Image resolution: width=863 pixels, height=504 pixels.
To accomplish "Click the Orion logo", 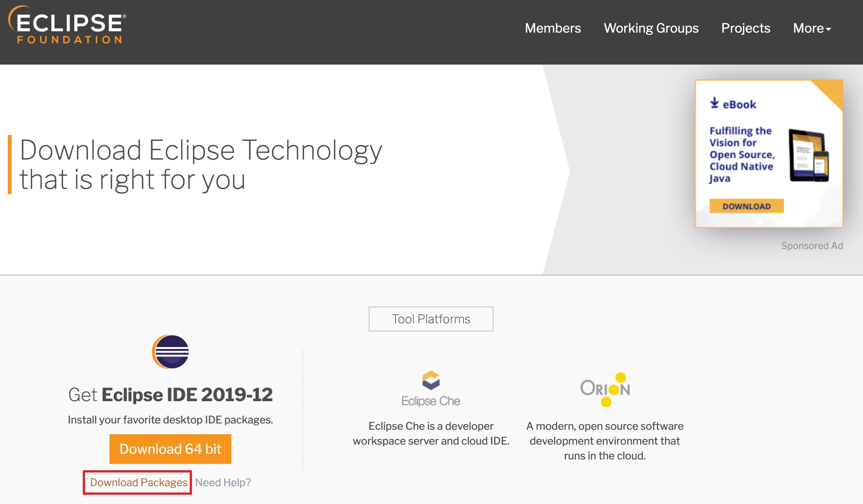I will coord(605,389).
